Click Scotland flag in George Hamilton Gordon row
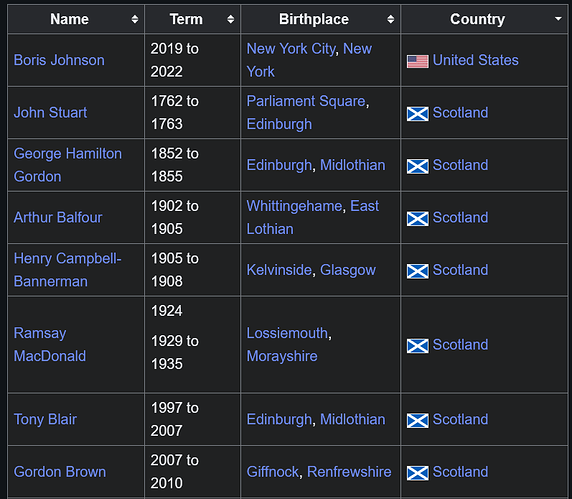The height and width of the screenshot is (499, 572). tap(417, 166)
